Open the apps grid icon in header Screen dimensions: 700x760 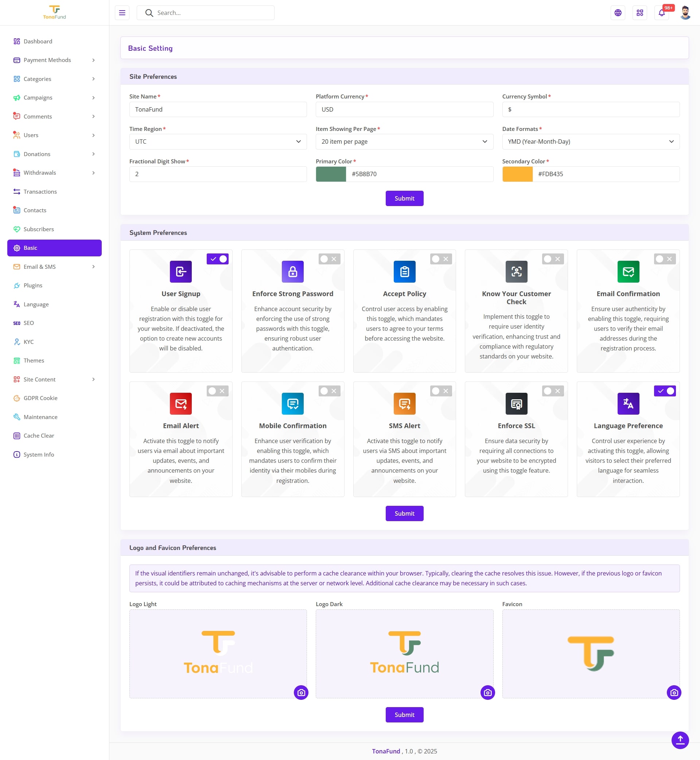coord(639,13)
